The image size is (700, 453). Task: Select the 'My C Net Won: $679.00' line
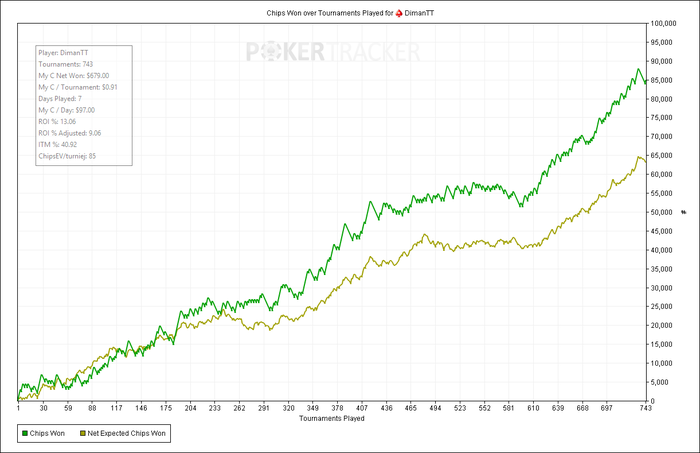click(74, 76)
